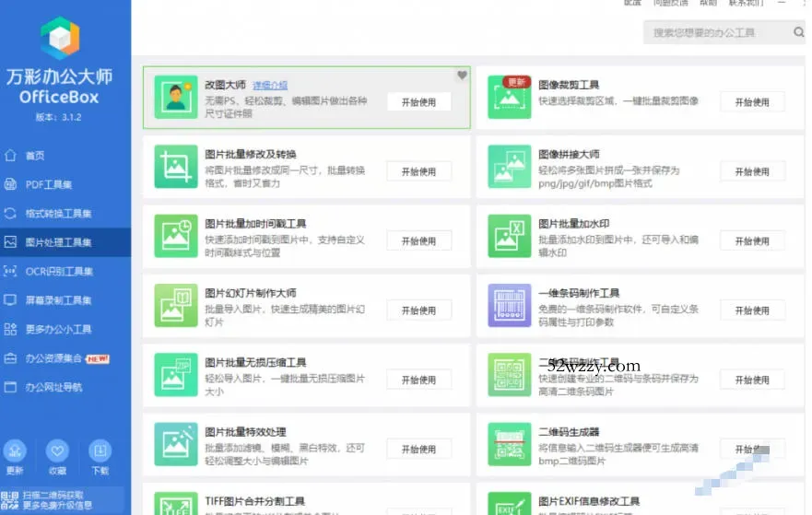The image size is (812, 515).
Task: Click the QR code icon above 二维码生成器
Action: pyautogui.click(x=509, y=375)
